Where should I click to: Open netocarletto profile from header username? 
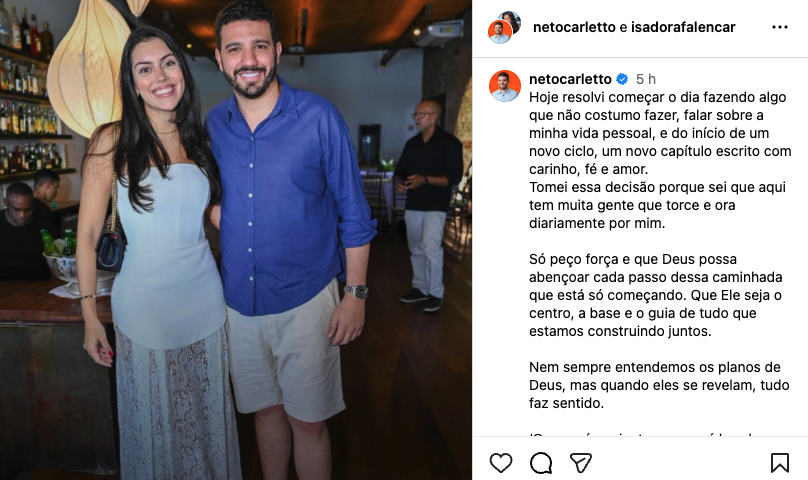click(574, 27)
